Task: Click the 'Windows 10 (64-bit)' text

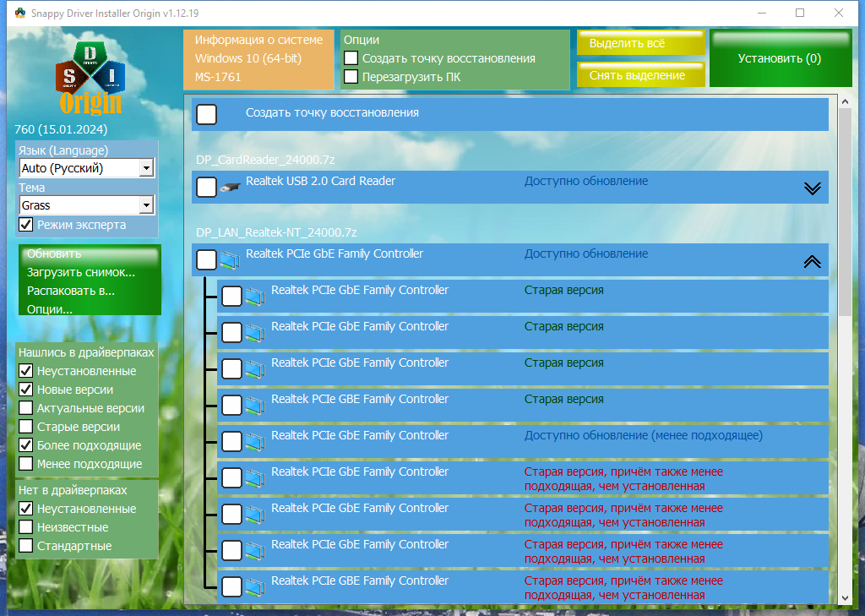Action: coord(248,58)
